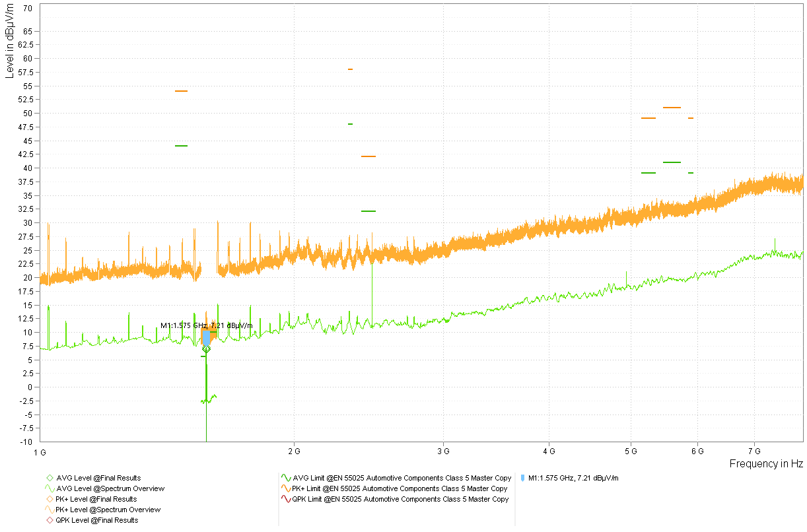Click the 70 tick label on level axis

pos(27,9)
